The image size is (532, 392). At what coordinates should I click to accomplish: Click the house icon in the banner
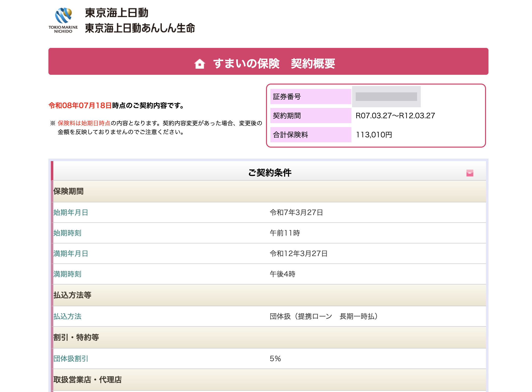[199, 64]
